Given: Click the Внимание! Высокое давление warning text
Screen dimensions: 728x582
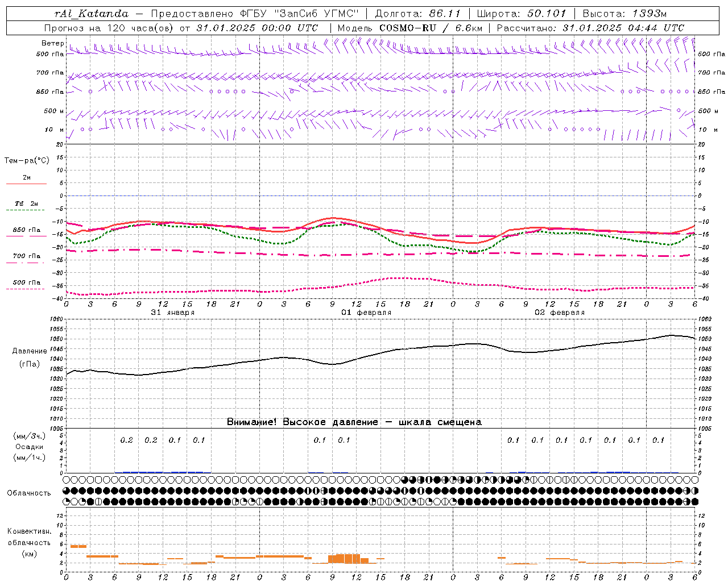Looking at the screenshot, I should click(x=354, y=422).
